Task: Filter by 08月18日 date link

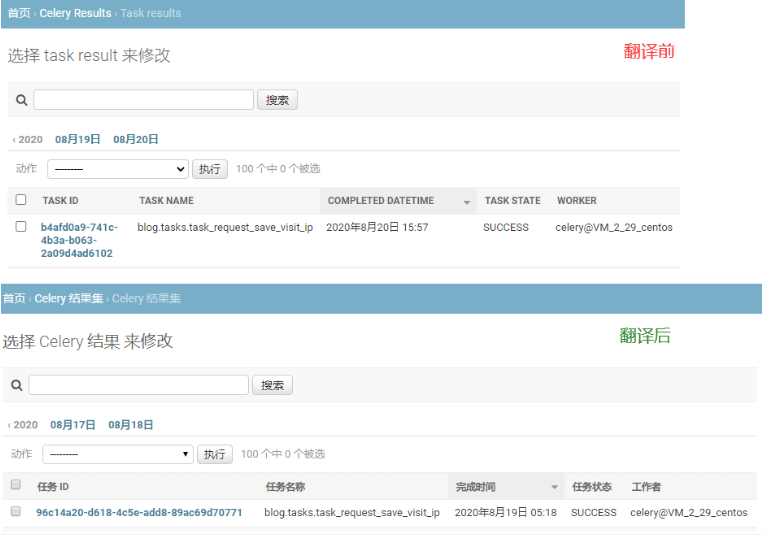Action: [131, 425]
